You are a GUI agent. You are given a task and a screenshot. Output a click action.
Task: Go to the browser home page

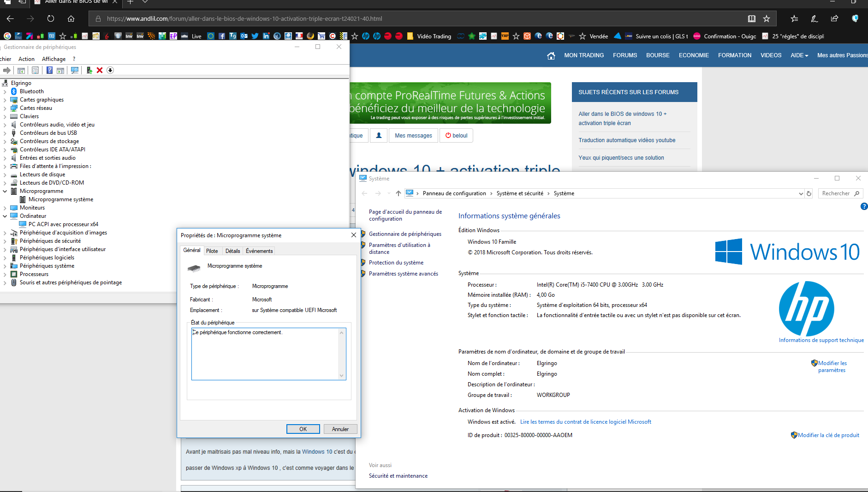point(71,19)
